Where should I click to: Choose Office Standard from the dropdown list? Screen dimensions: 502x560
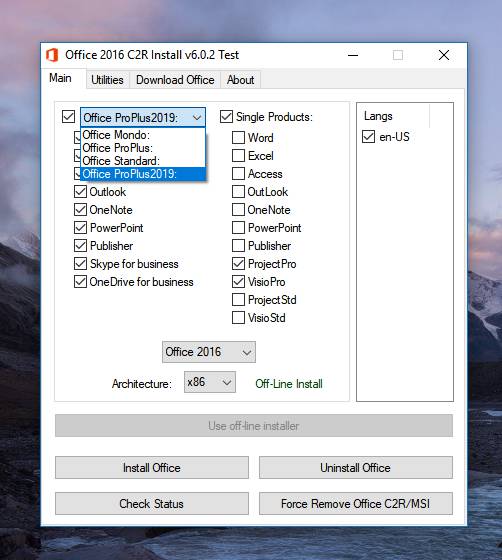tap(143, 161)
